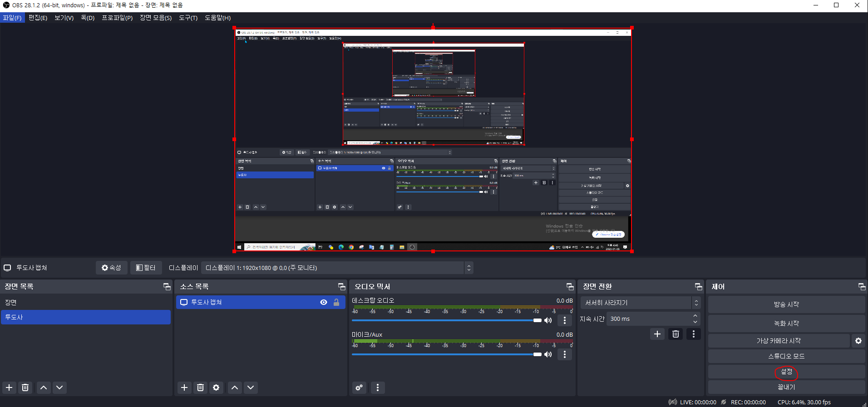Image resolution: width=868 pixels, height=407 pixels.
Task: Click 녹화 시작 button
Action: 786,324
